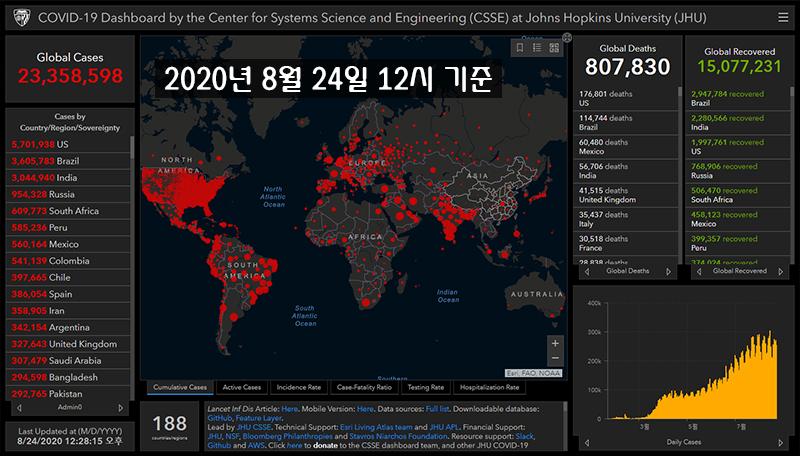This screenshot has width=800, height=456.
Task: Open the Hospitalization Rate tab
Action: pyautogui.click(x=489, y=387)
